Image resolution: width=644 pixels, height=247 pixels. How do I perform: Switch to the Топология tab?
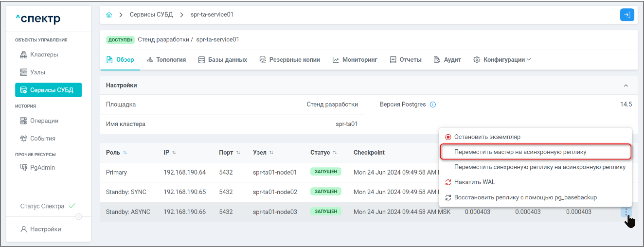pos(166,60)
